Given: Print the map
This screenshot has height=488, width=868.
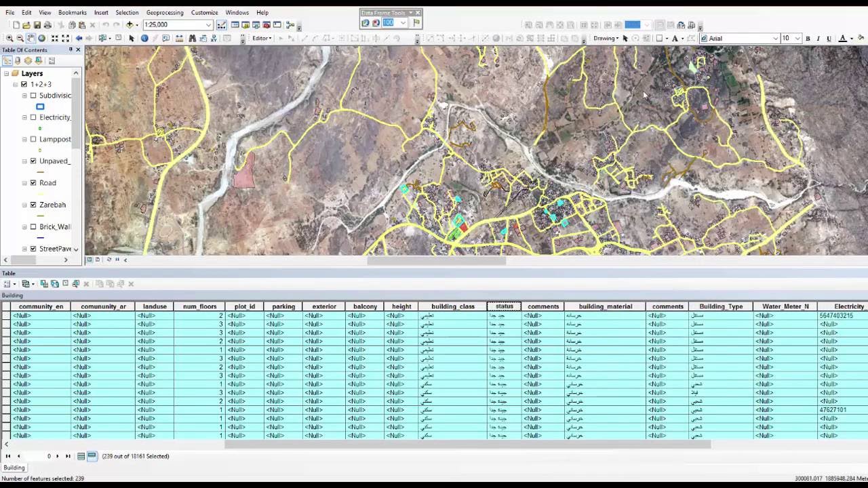Looking at the screenshot, I should pos(47,25).
